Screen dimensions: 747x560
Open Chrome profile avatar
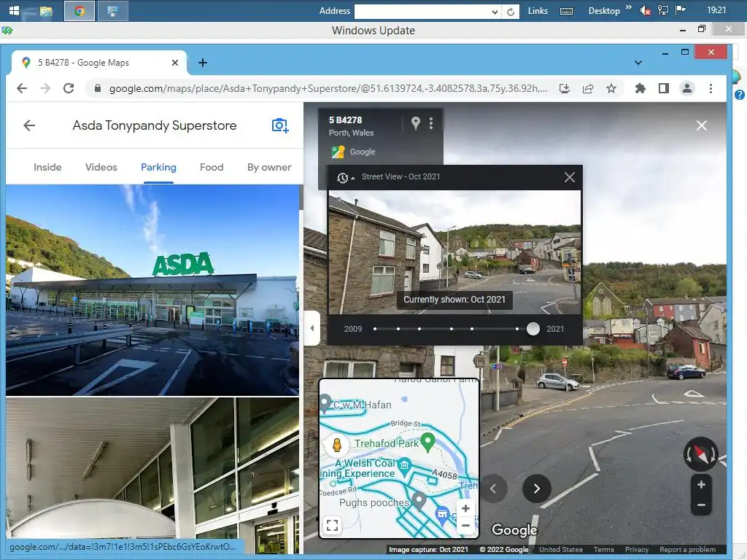click(687, 88)
